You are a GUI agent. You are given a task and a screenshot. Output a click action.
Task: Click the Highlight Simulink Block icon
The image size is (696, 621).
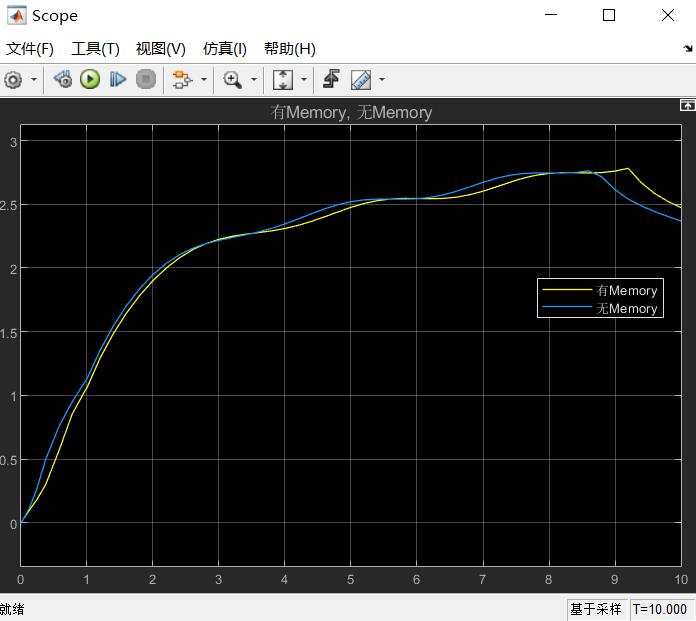[x=182, y=80]
